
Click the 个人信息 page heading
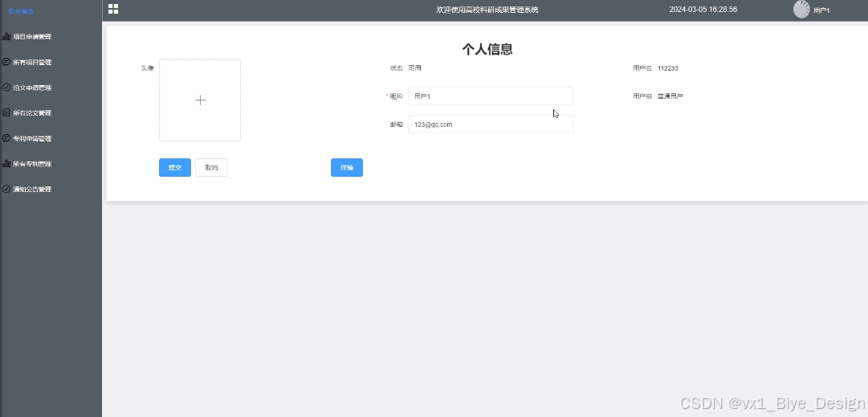pos(487,49)
